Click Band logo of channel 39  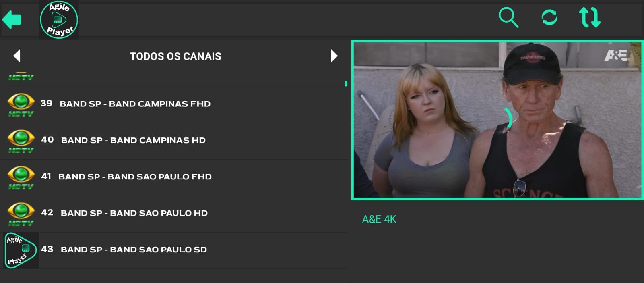click(21, 104)
